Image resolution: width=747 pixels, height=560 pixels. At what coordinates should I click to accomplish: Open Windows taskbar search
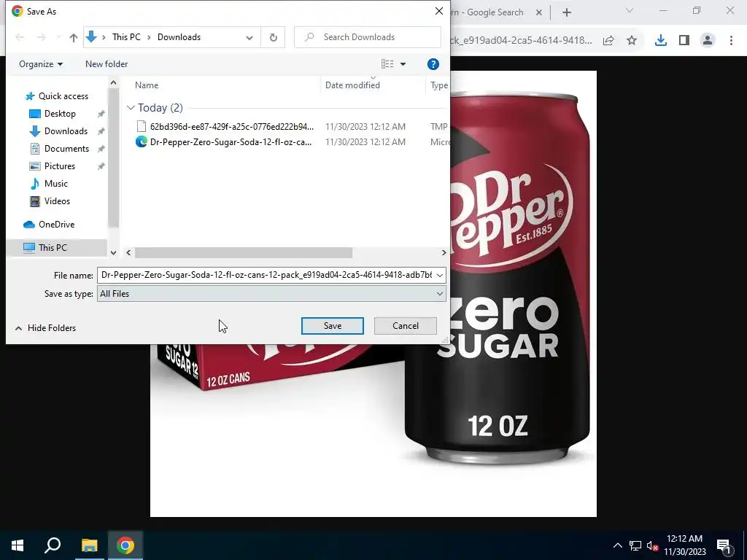click(53, 545)
